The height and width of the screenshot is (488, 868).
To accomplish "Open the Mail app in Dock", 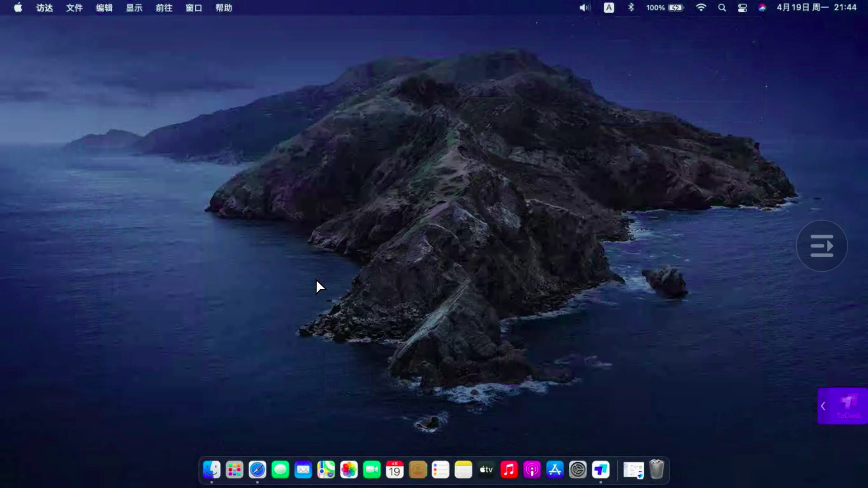I will pyautogui.click(x=303, y=470).
